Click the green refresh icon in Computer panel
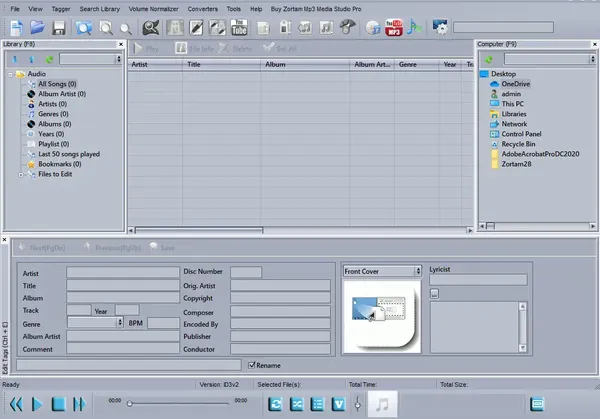 tap(489, 60)
